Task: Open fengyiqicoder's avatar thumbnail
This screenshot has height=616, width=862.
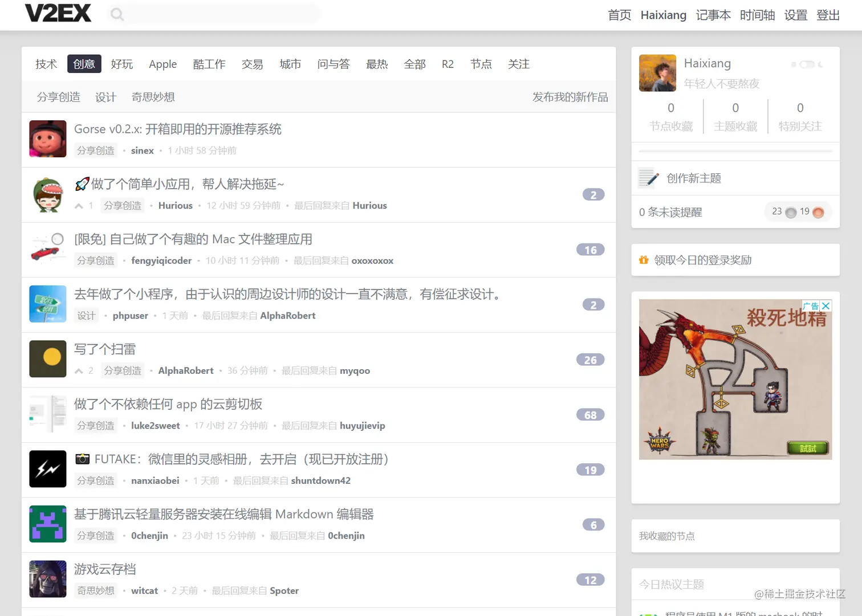Action: tap(48, 249)
